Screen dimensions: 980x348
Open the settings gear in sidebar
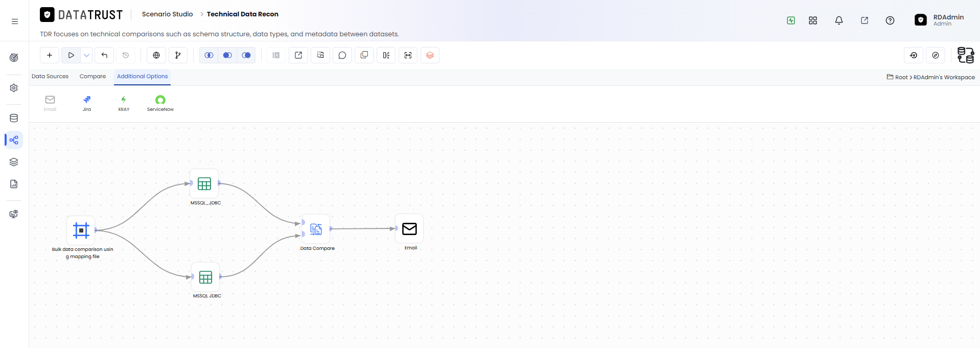(x=14, y=88)
